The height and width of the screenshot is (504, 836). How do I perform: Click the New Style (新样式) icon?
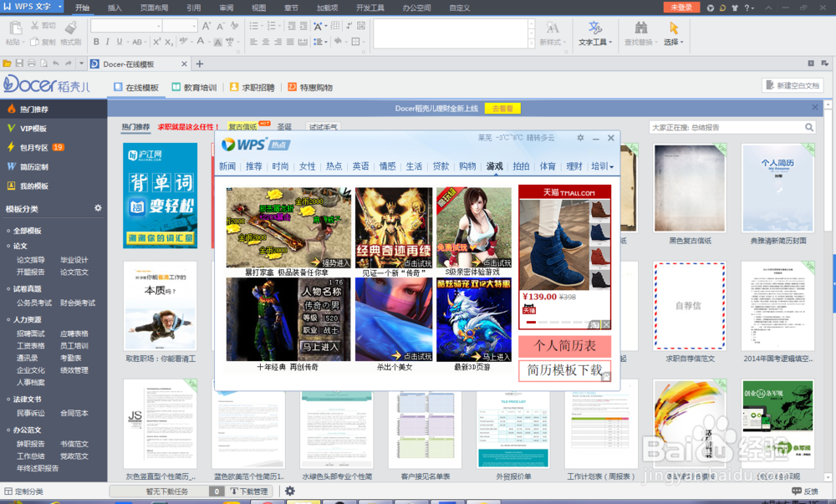pos(553,28)
